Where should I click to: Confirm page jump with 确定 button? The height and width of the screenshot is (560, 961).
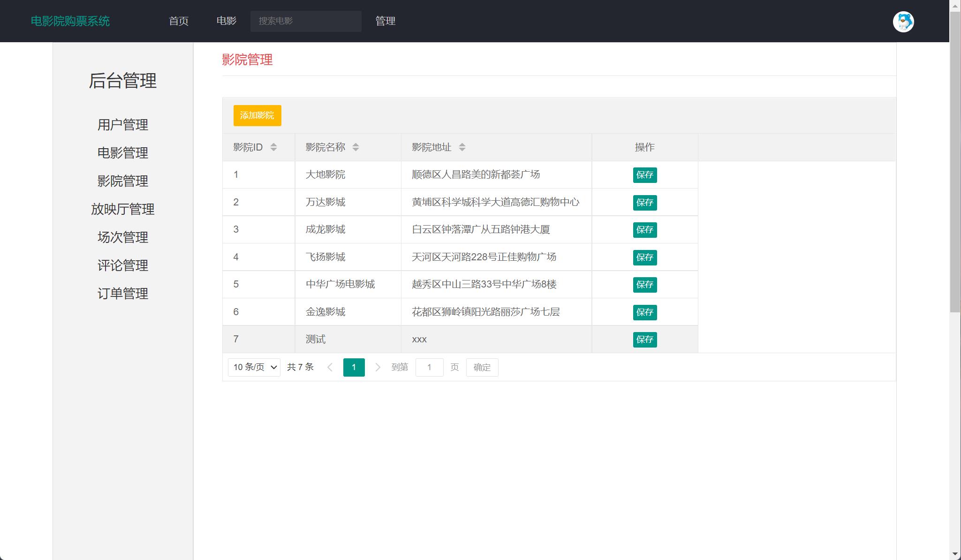[482, 367]
